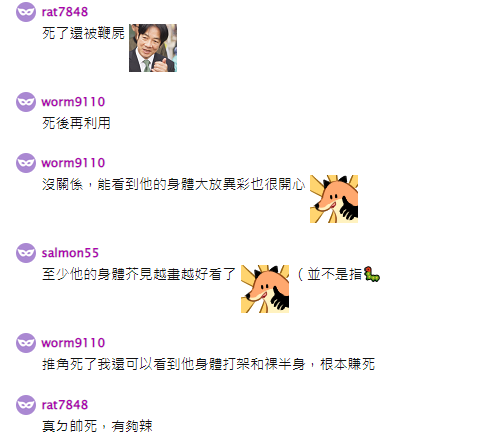Select the message text 死了還被鞭屍
The width and height of the screenshot is (489, 447).
(x=83, y=33)
